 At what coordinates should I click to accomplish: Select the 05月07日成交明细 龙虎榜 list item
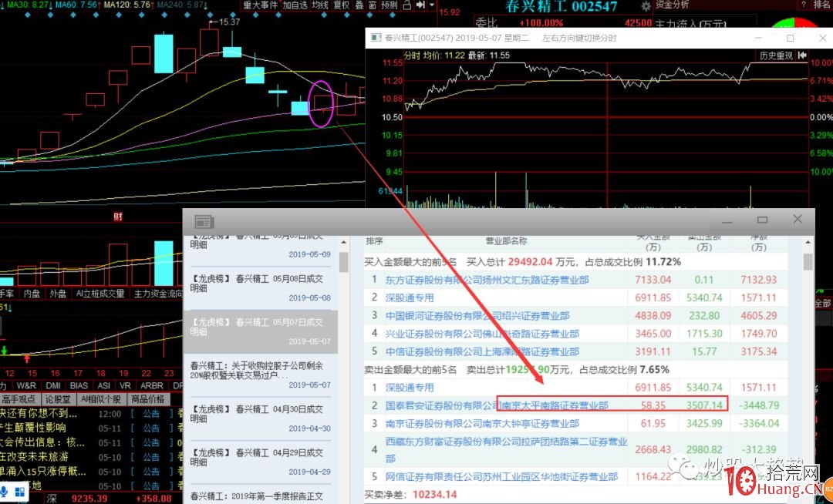(x=261, y=331)
